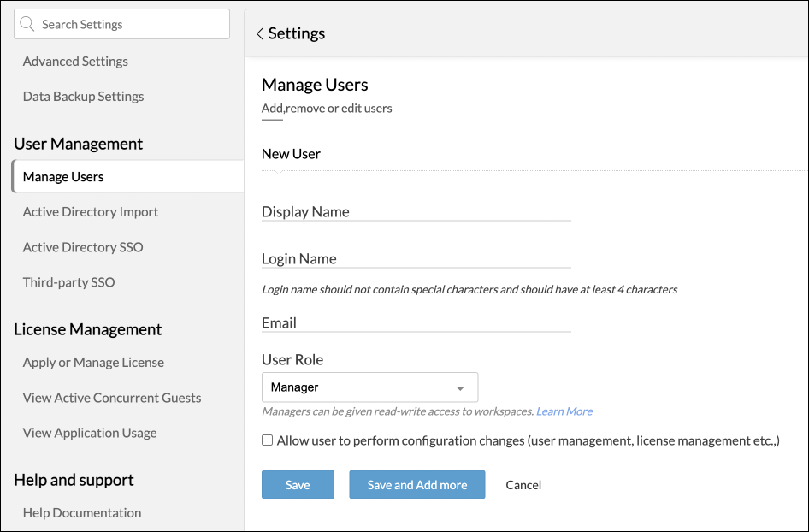The width and height of the screenshot is (809, 532).
Task: Click into the Login Name field
Action: [x=416, y=258]
